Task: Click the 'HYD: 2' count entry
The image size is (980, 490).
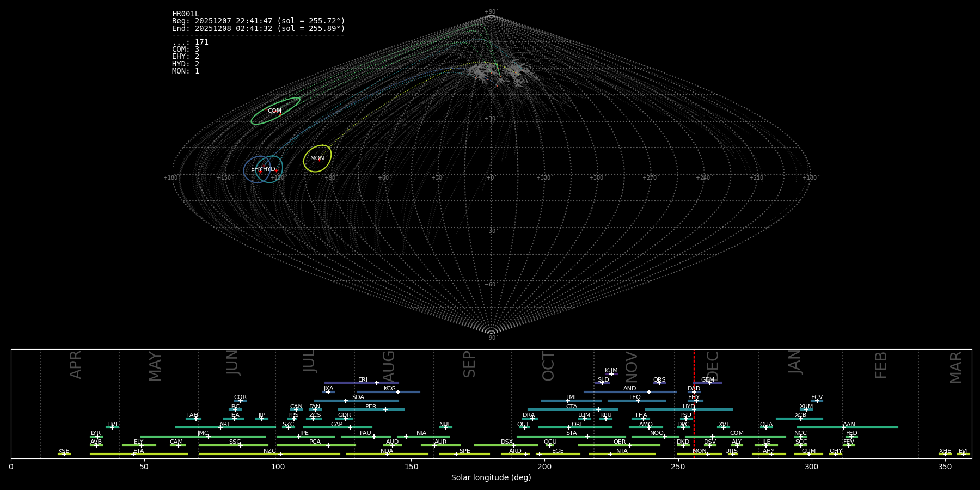Action: tap(186, 64)
